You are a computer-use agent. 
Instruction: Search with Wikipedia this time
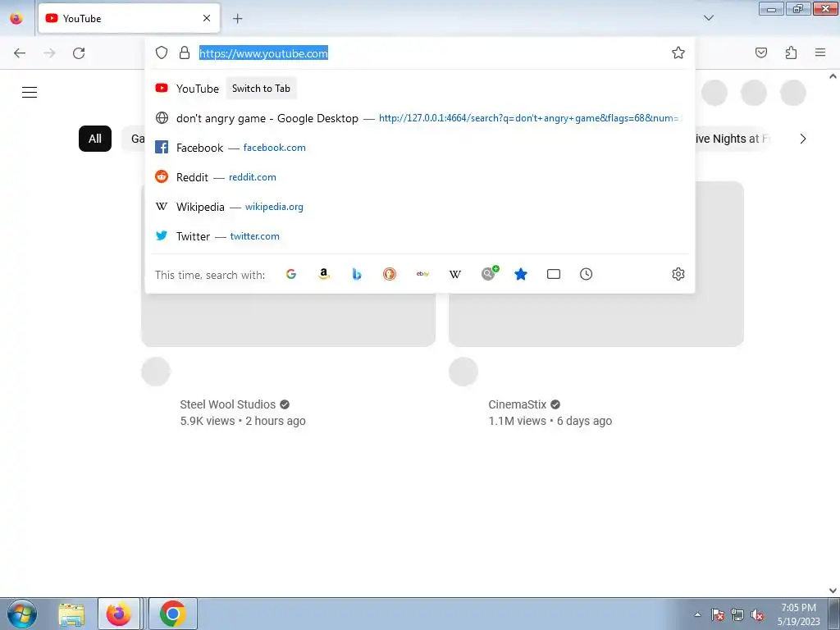[455, 274]
